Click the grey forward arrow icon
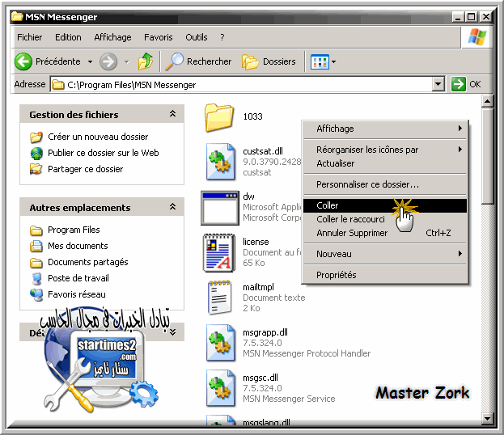Image resolution: width=504 pixels, height=435 pixels. 108,61
